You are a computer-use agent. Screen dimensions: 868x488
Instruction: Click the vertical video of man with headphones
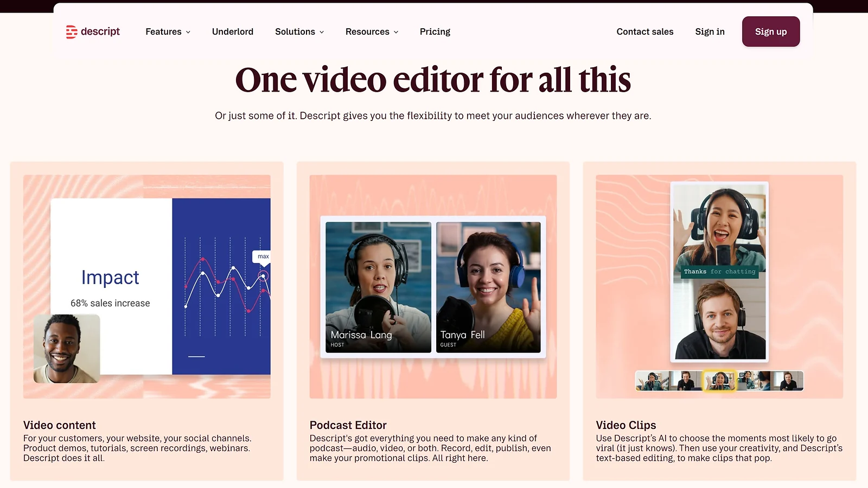pos(719,319)
